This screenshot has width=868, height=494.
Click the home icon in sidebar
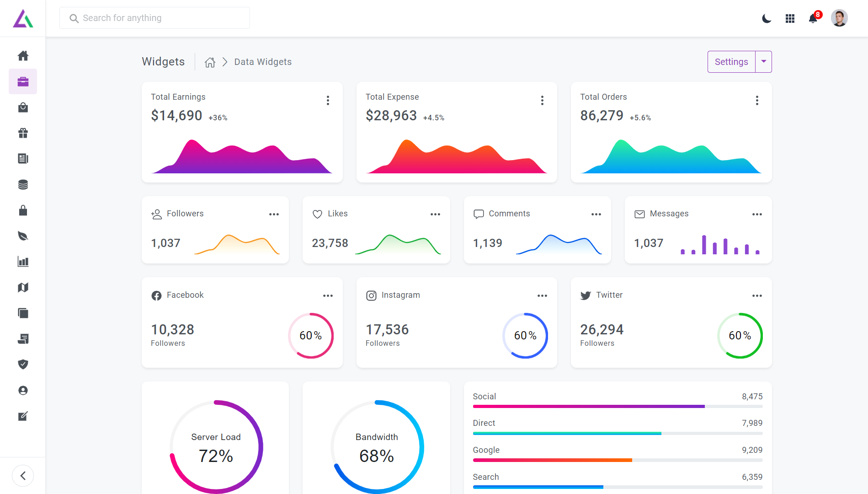pos(23,56)
